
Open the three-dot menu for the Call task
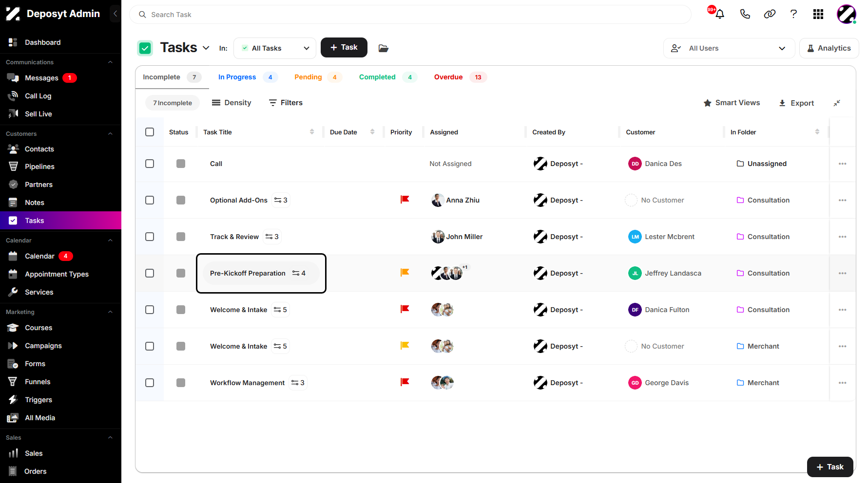[x=843, y=164]
